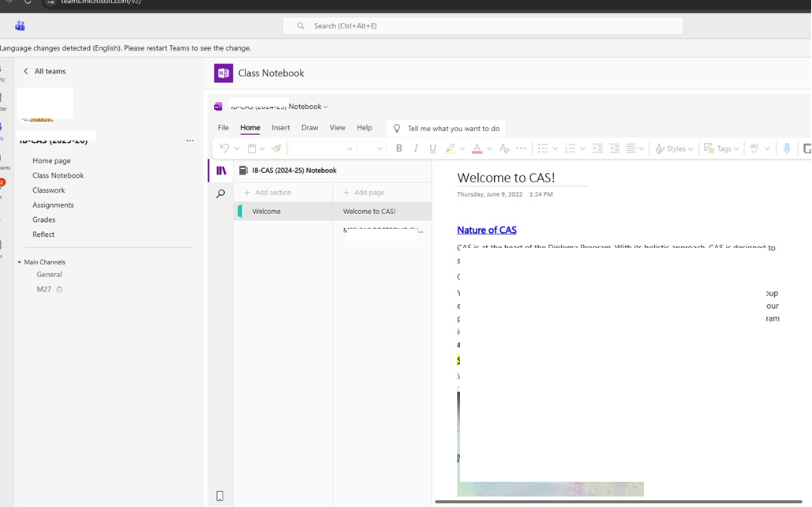Select the Welcome to CAS! page

click(382, 212)
